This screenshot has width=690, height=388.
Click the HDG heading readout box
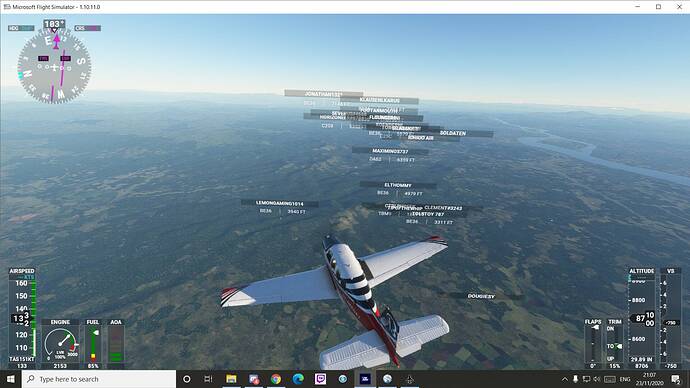21,28
